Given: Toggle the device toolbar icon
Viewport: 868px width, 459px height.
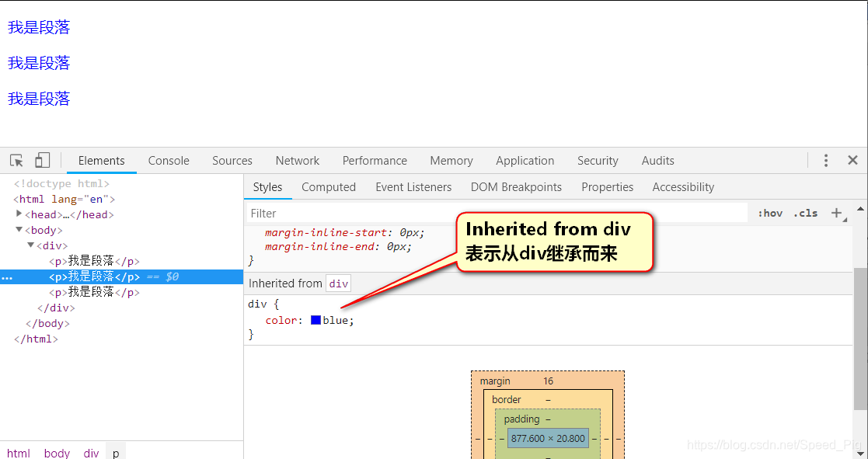Looking at the screenshot, I should [x=42, y=160].
